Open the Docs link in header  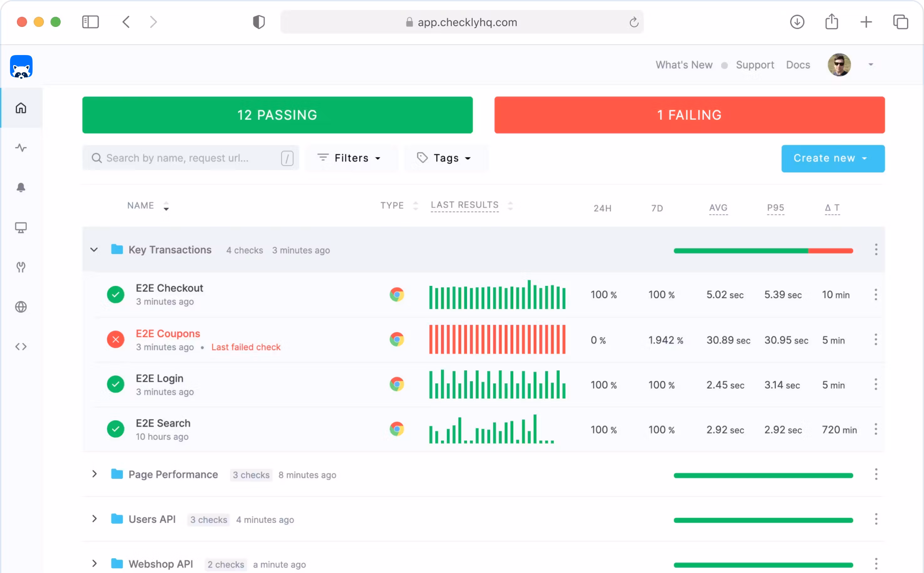tap(798, 65)
